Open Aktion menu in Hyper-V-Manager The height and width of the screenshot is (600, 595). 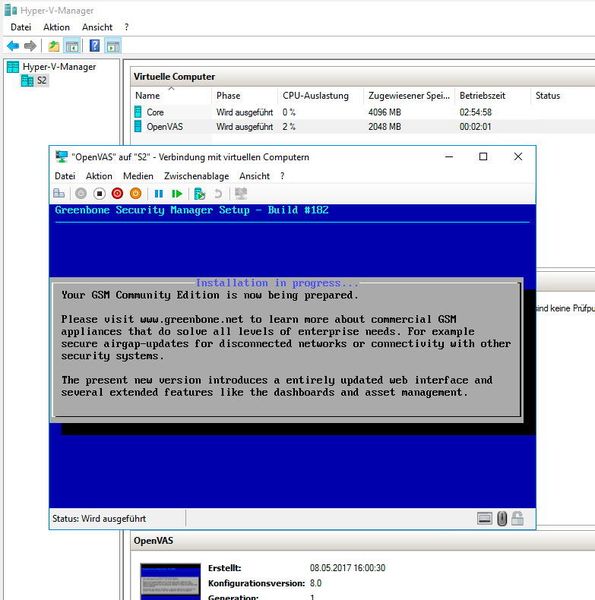click(x=56, y=27)
